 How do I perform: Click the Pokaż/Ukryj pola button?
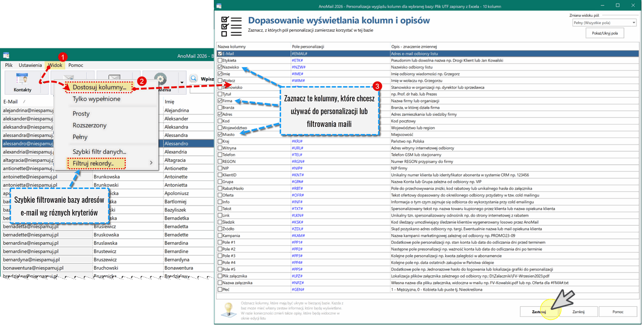(604, 33)
